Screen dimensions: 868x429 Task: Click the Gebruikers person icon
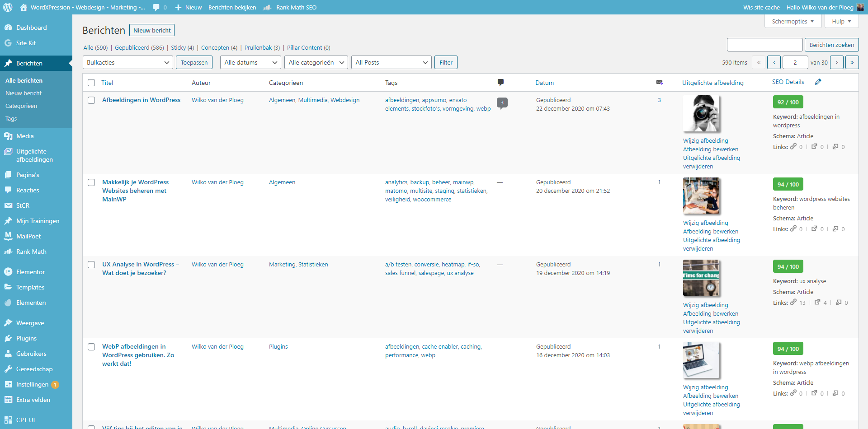[8, 354]
